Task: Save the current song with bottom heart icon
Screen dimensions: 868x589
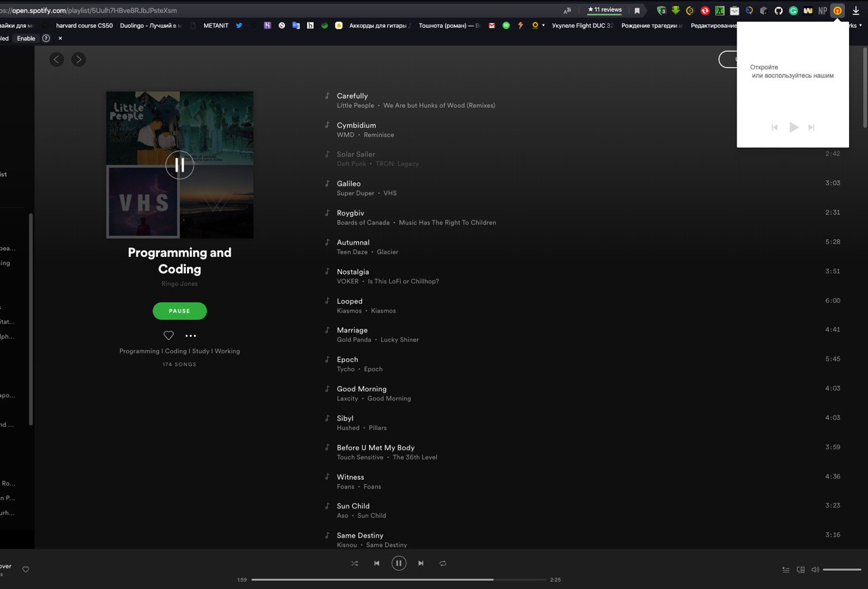Action: pyautogui.click(x=26, y=570)
